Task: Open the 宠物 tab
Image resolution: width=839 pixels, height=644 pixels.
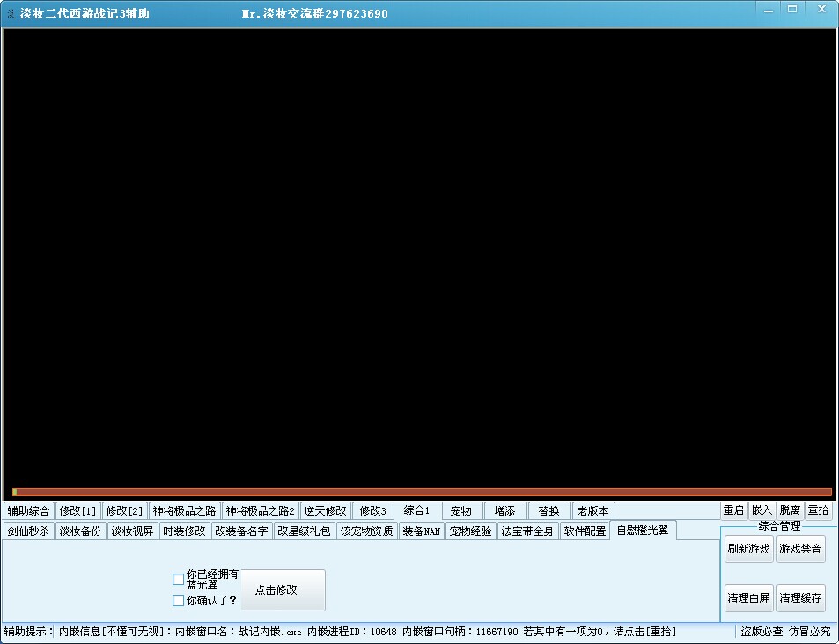Action: tap(460, 511)
